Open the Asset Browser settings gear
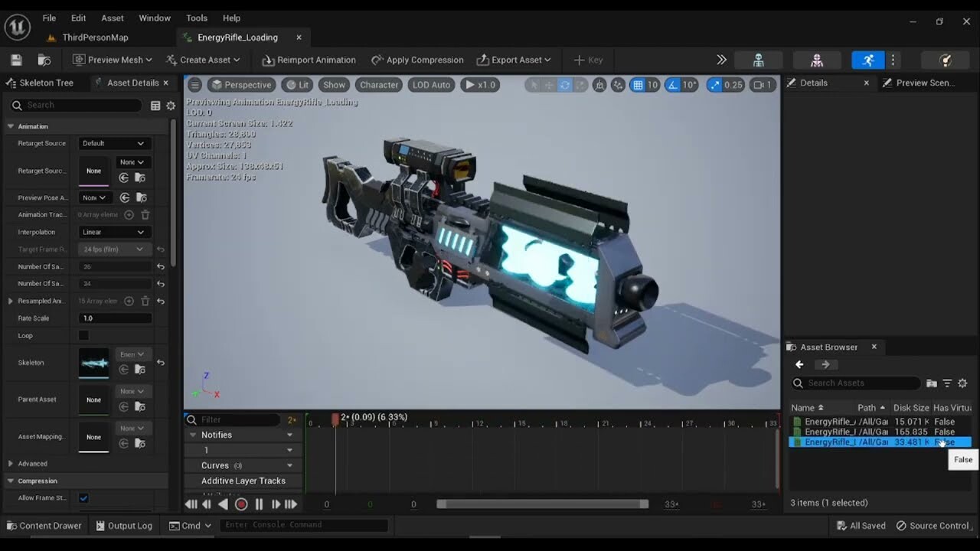Image resolution: width=980 pixels, height=551 pixels. coord(962,383)
